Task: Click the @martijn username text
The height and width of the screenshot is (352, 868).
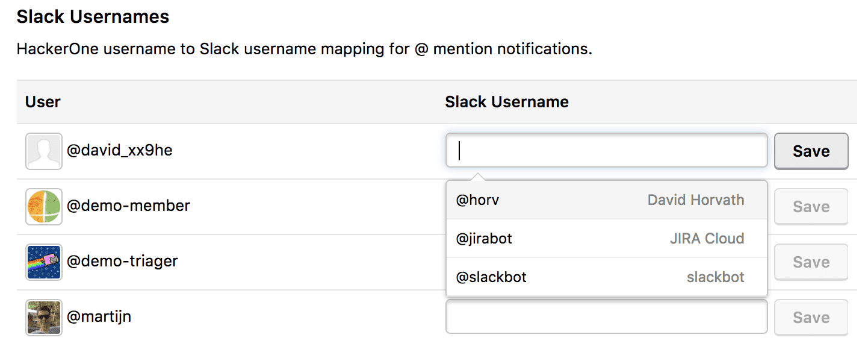Action: point(99,317)
